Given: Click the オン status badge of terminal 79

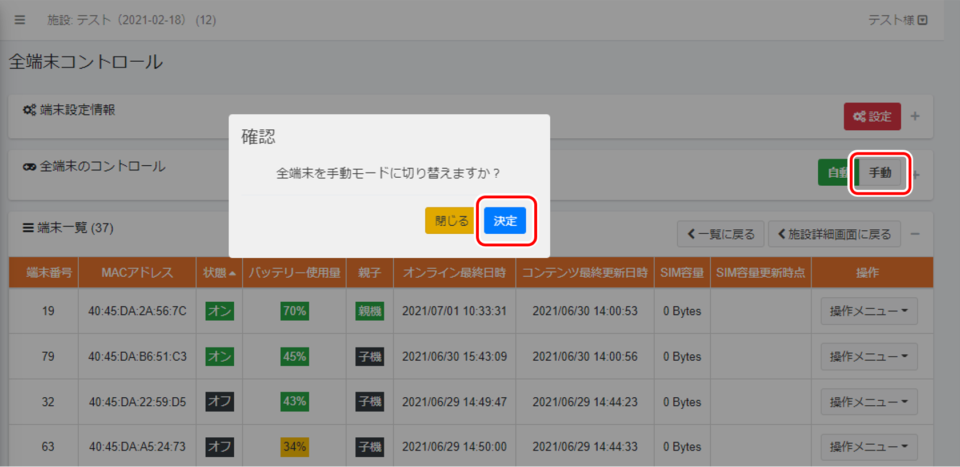Looking at the screenshot, I should (x=219, y=356).
